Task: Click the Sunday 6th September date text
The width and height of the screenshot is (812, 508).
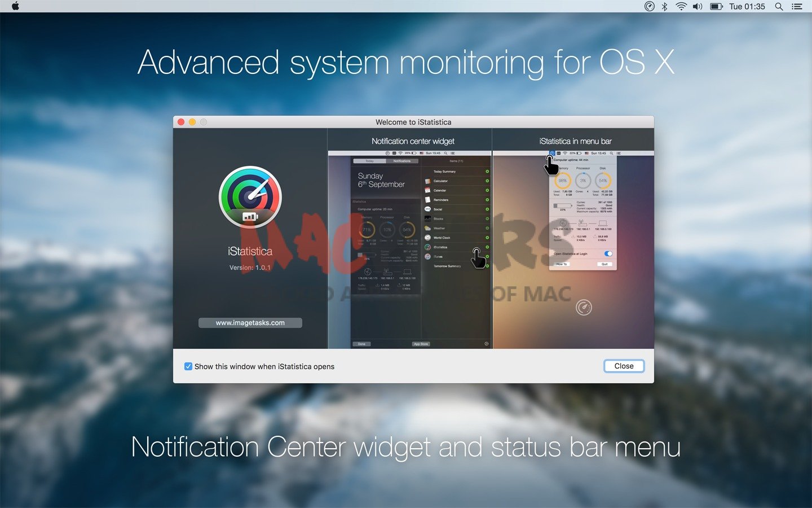Action: (x=381, y=180)
